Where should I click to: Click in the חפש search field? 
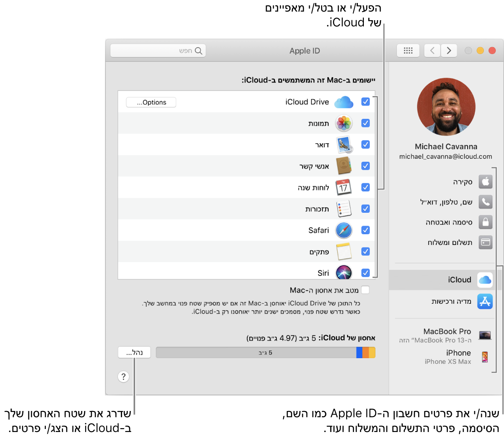pyautogui.click(x=158, y=51)
